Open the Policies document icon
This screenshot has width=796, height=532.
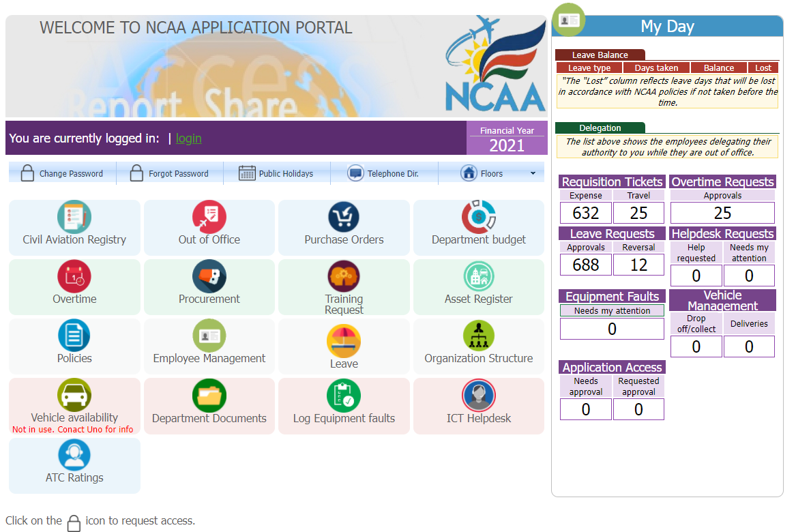pos(74,336)
